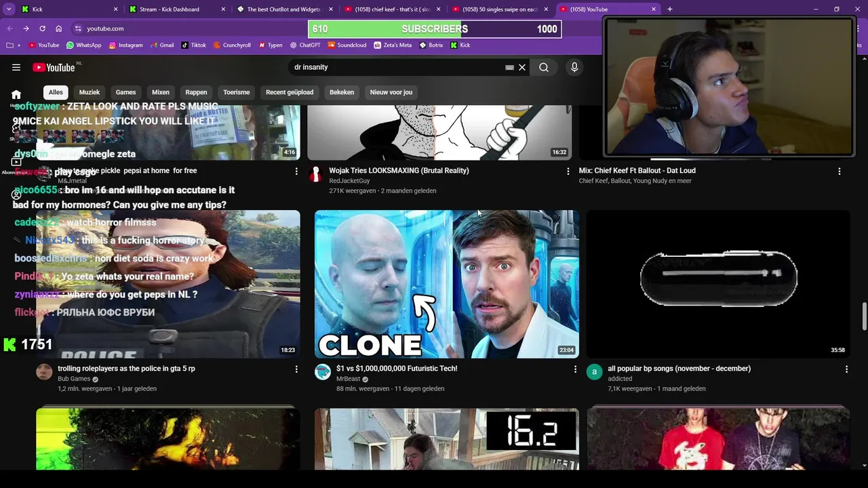The image size is (868, 488).
Task: Open the Tiktok bookmark
Action: 194,45
